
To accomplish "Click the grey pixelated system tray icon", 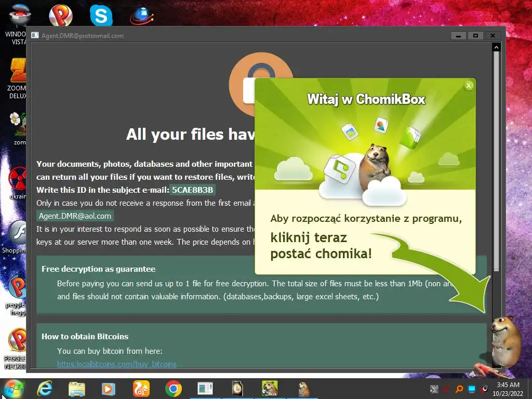I will click(x=434, y=389).
